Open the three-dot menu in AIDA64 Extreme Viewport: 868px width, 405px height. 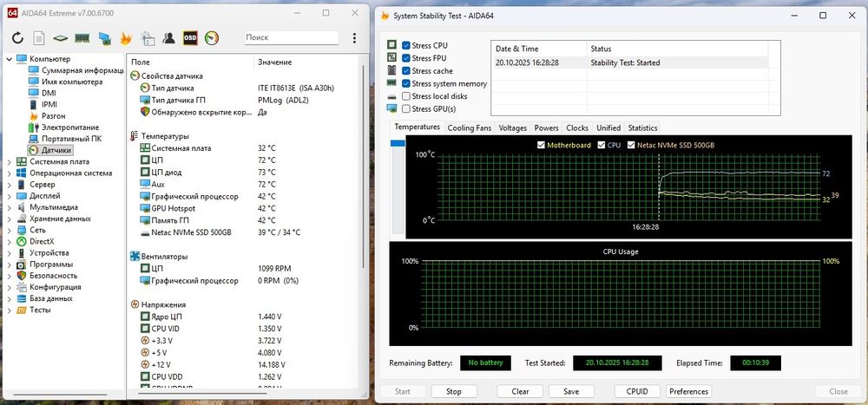[354, 37]
